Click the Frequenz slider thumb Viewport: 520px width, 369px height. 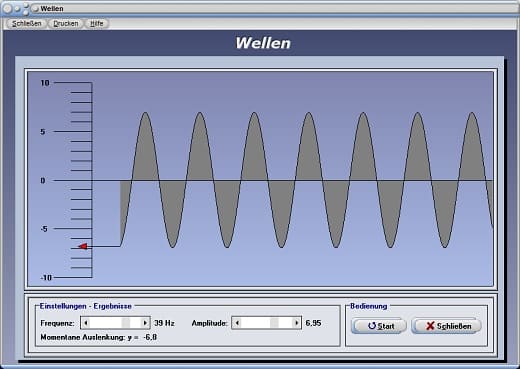(x=126, y=323)
